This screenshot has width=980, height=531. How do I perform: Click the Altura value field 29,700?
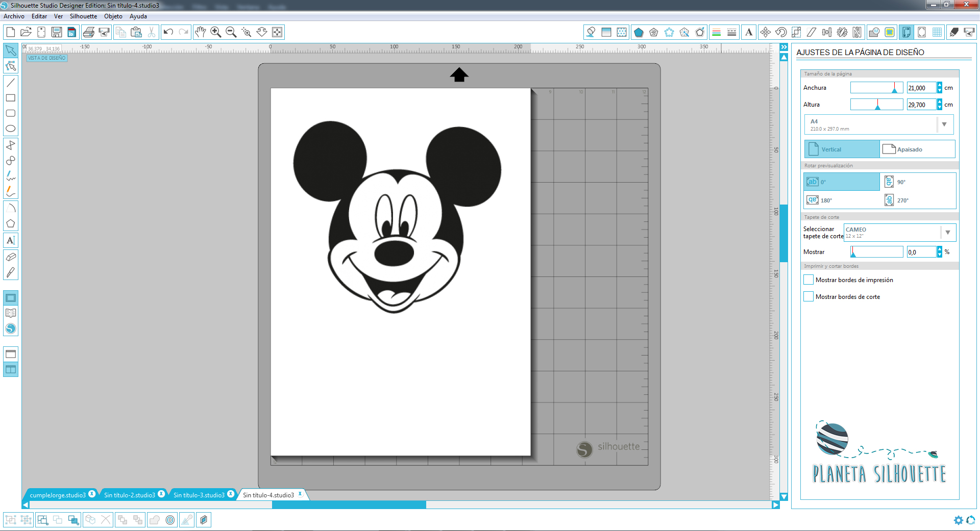pyautogui.click(x=921, y=105)
